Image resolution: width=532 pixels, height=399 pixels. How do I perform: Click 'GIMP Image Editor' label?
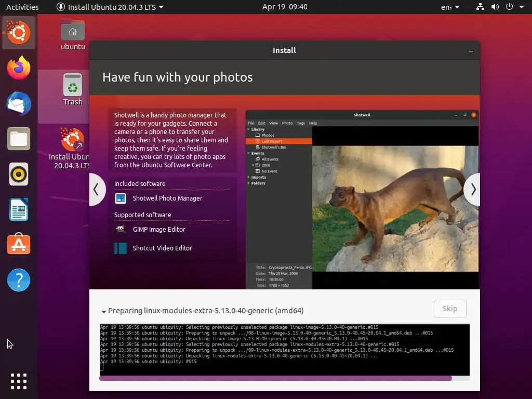[159, 229]
